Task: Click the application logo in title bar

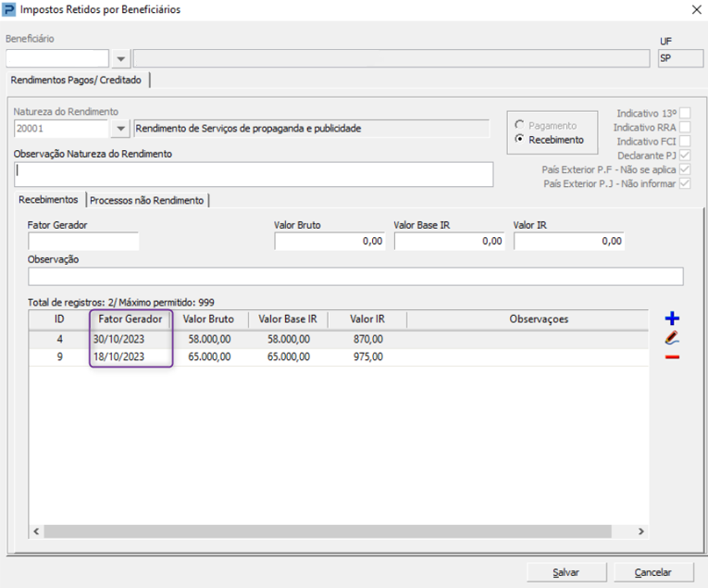Action: tap(10, 10)
